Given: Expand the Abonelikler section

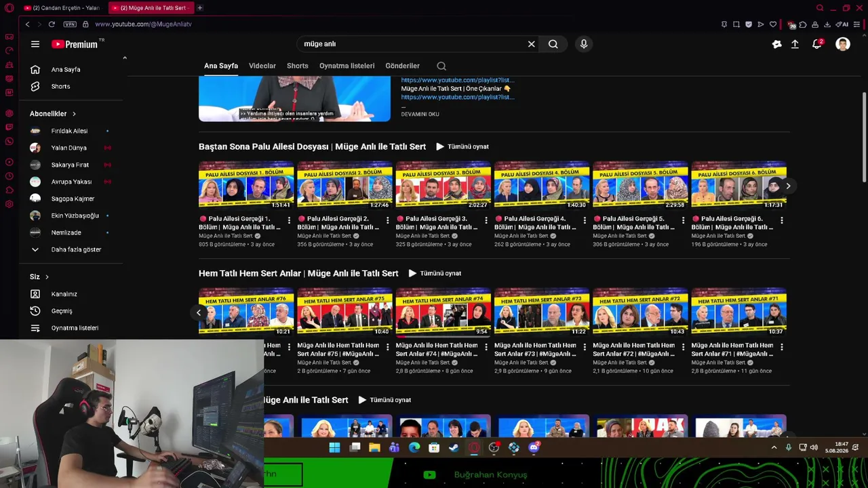Looking at the screenshot, I should coord(53,114).
